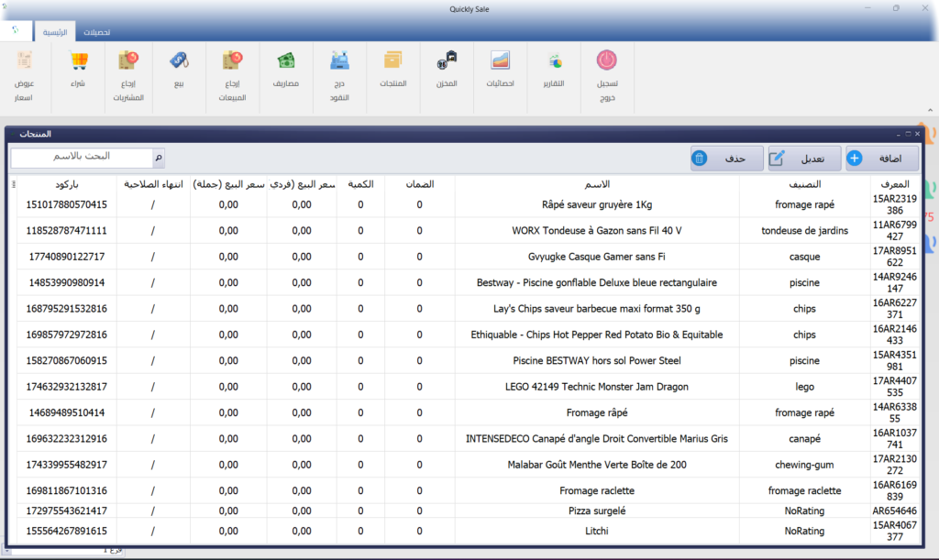Click barcode 14853990980914 cell

click(66, 282)
